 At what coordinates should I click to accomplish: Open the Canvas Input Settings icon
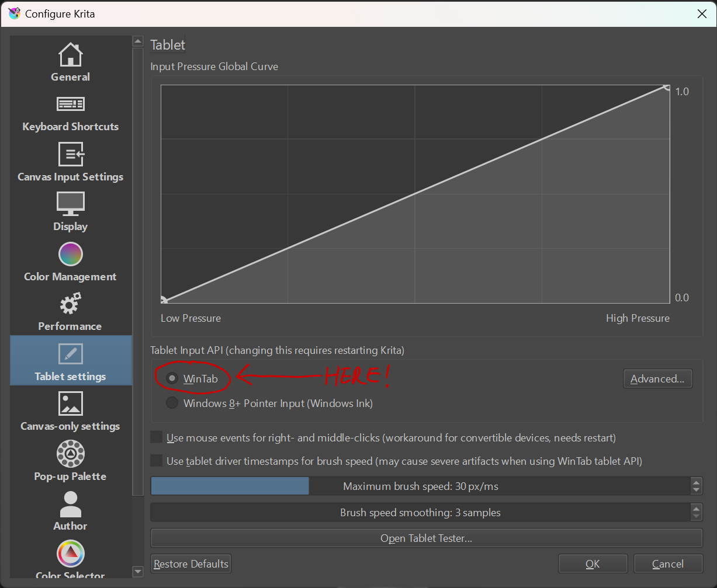(x=70, y=154)
